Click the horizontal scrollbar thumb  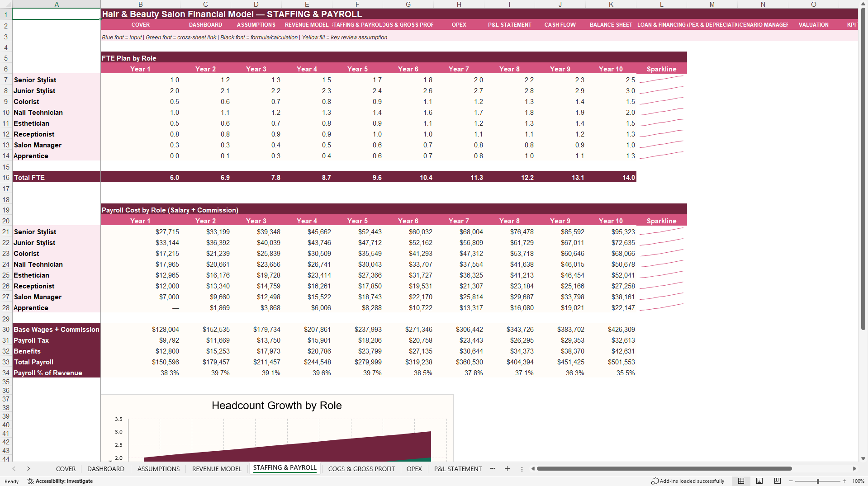pyautogui.click(x=664, y=469)
